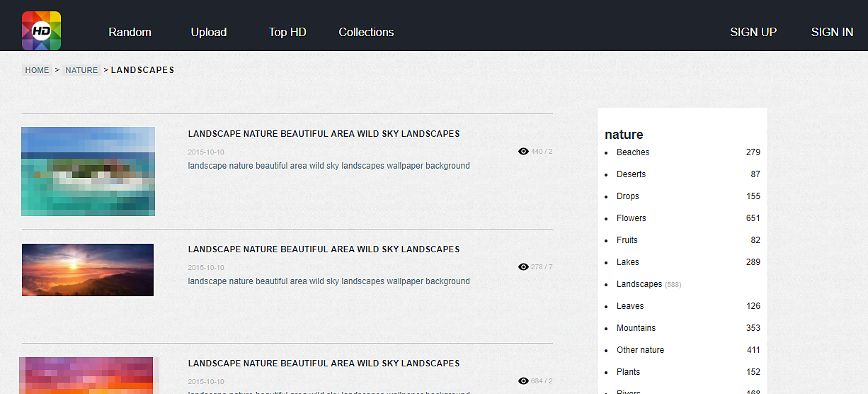Open the Collections page
Image resolution: width=868 pixels, height=394 pixels.
click(x=366, y=32)
